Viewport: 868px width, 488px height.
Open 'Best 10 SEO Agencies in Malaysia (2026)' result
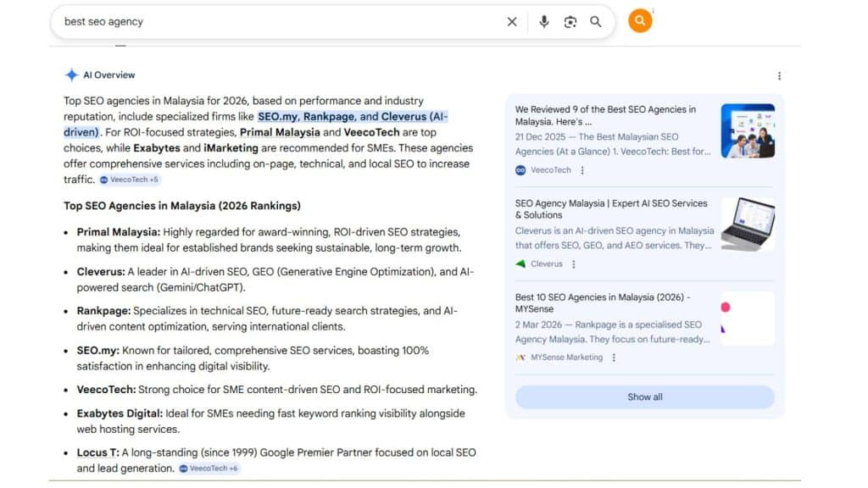point(603,302)
